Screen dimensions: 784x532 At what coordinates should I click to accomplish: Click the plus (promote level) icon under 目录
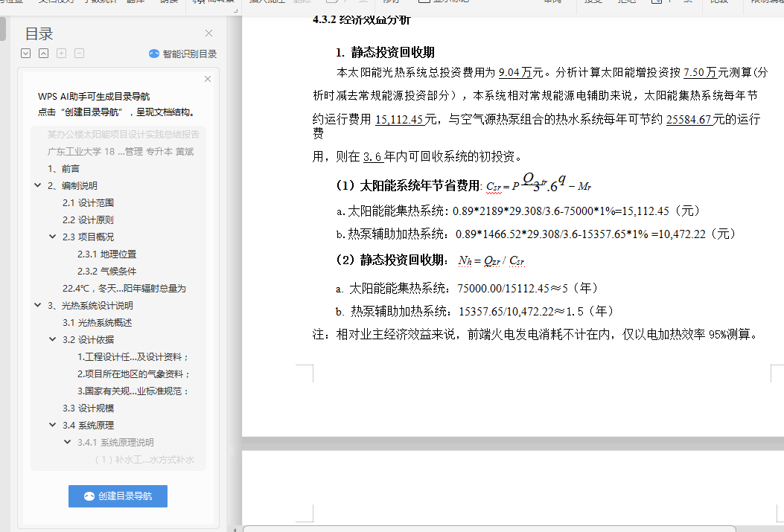tap(62, 54)
